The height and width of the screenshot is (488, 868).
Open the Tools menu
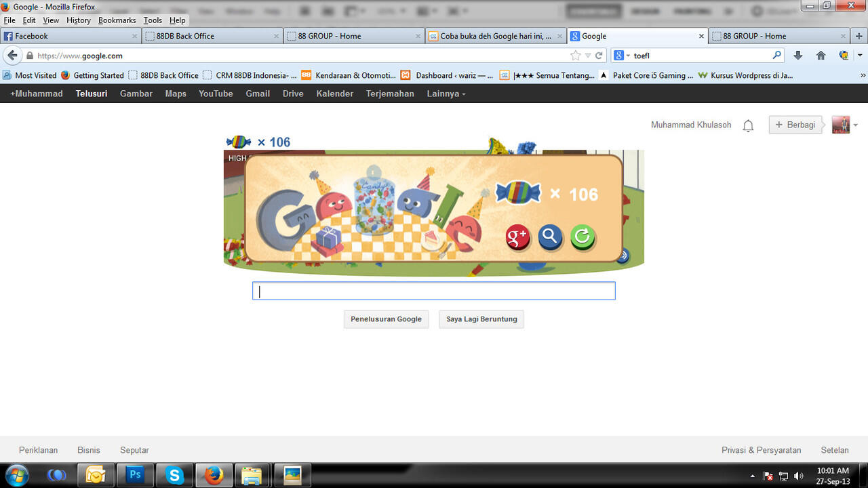pos(153,20)
